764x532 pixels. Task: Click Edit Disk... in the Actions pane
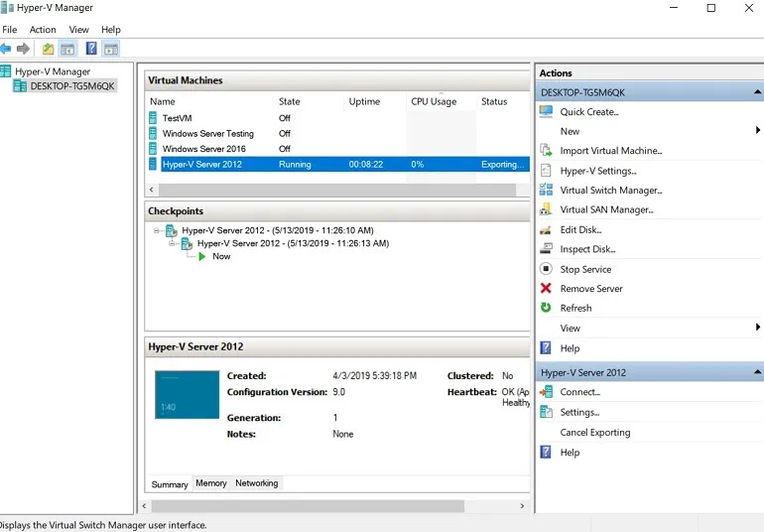coord(580,230)
